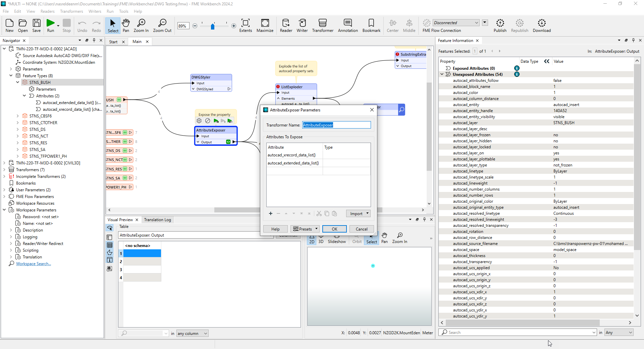This screenshot has height=349, width=644.
Task: Switch Visual Preview to 2D mode
Action: 312,239
